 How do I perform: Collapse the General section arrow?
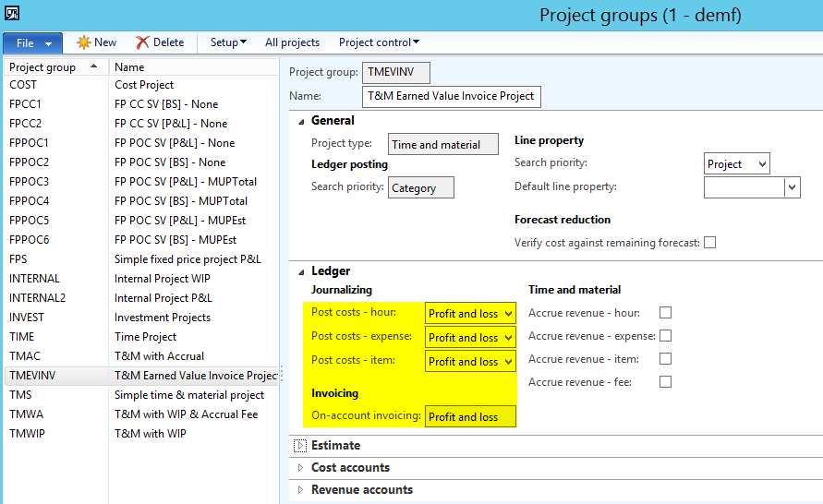coord(300,121)
